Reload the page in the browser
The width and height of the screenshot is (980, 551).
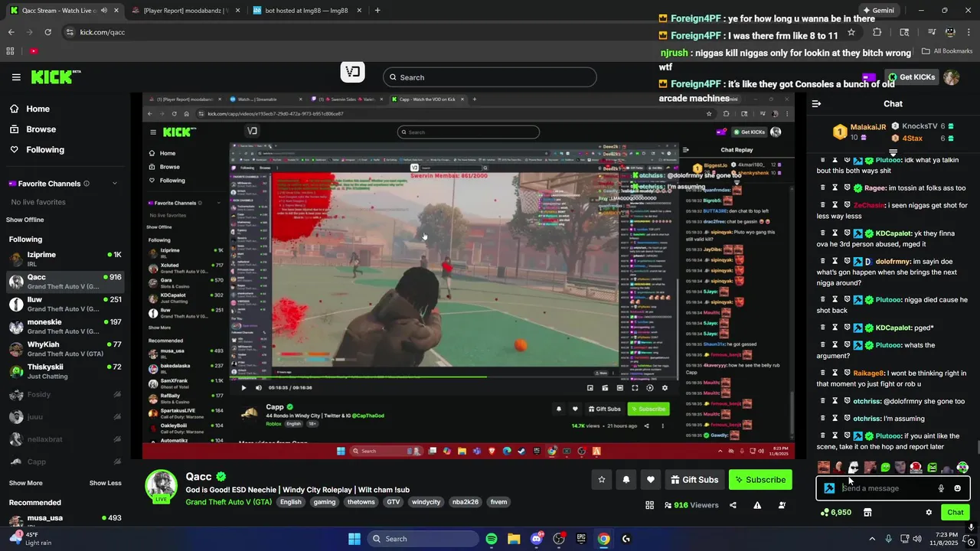(47, 32)
